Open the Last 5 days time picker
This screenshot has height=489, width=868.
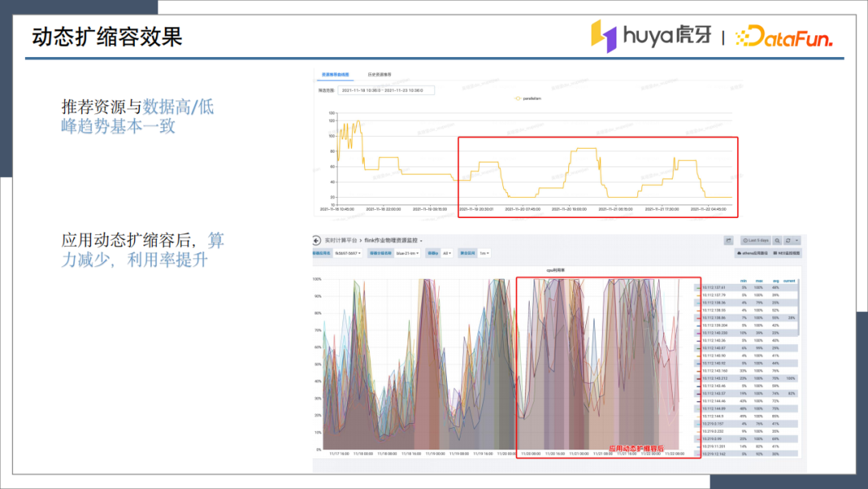[755, 240]
